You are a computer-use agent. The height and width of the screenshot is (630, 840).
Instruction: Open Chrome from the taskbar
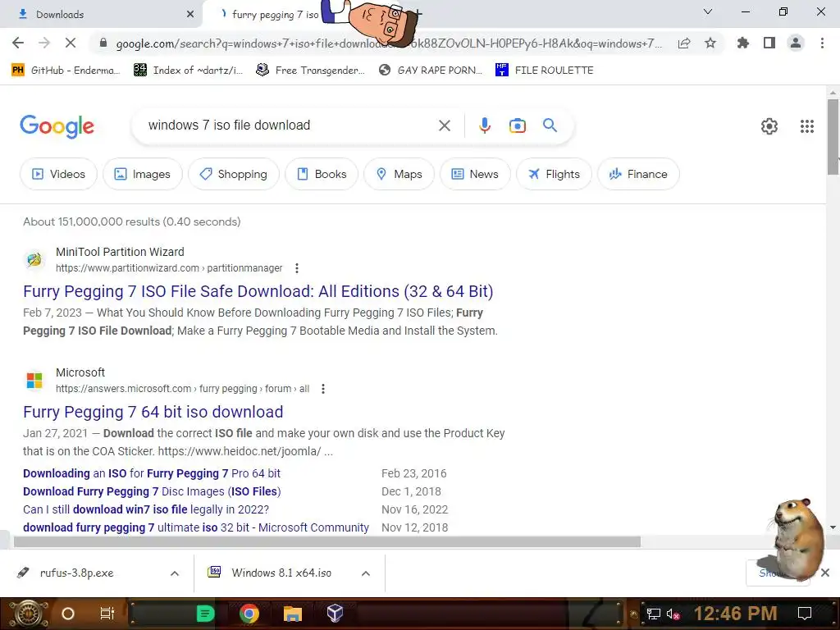(249, 613)
